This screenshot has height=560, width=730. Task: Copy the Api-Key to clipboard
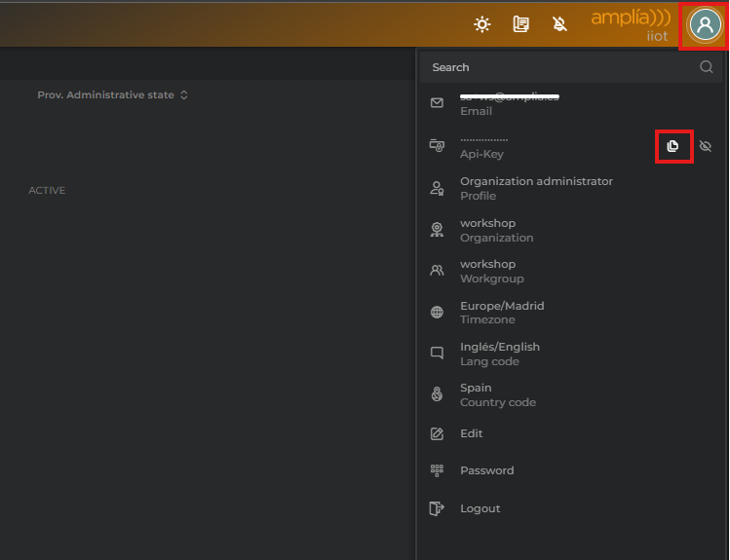coord(672,146)
